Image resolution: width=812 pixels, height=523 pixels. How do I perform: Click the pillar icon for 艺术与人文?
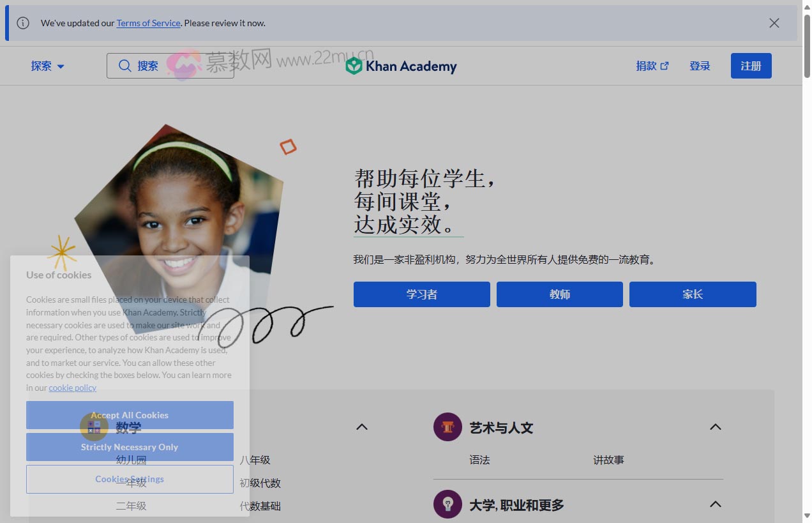[447, 427]
